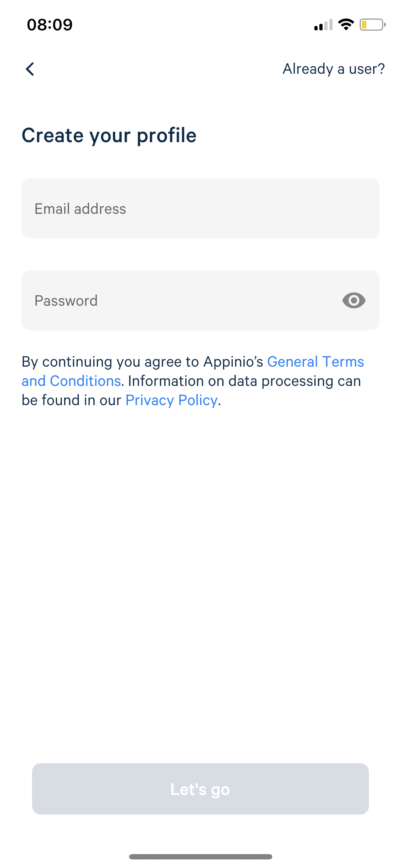Open the General Terms and Conditions
Viewport: 401px width, 868px height.
315,362
